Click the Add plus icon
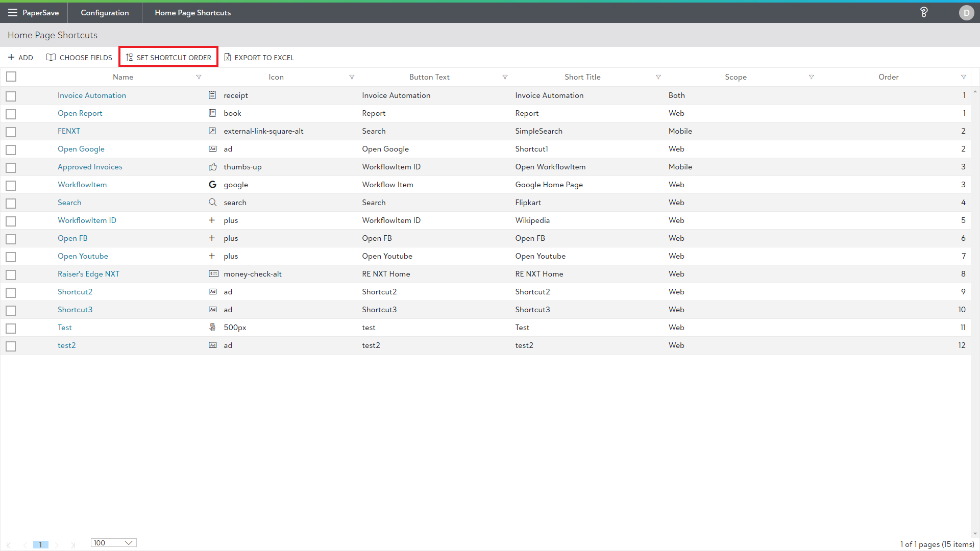Image resolution: width=980 pixels, height=551 pixels. [11, 58]
